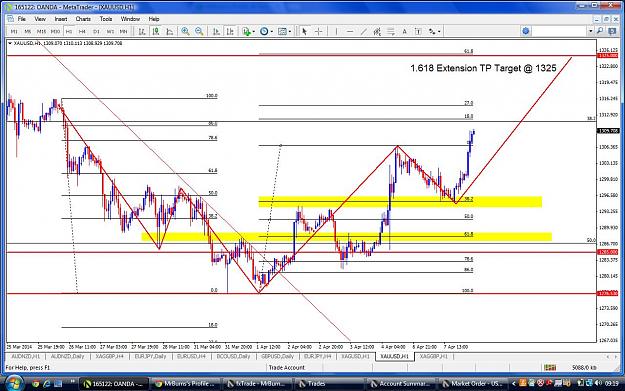Zoom out of the chart

click(x=199, y=31)
